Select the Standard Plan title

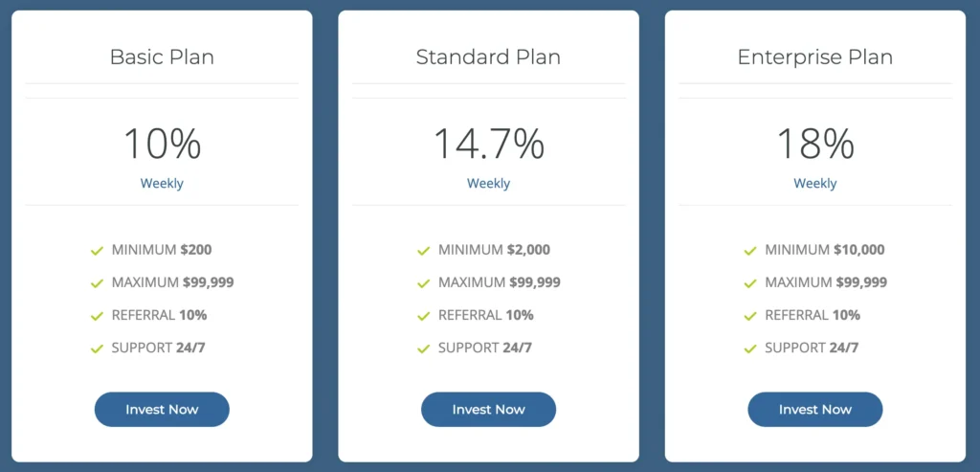click(x=488, y=56)
